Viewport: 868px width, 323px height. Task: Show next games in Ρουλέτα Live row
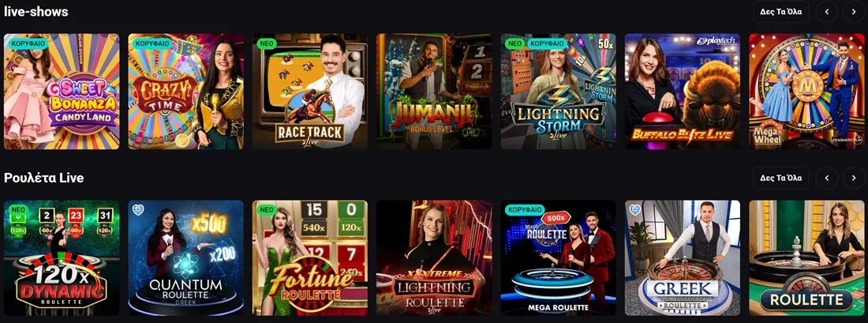854,178
